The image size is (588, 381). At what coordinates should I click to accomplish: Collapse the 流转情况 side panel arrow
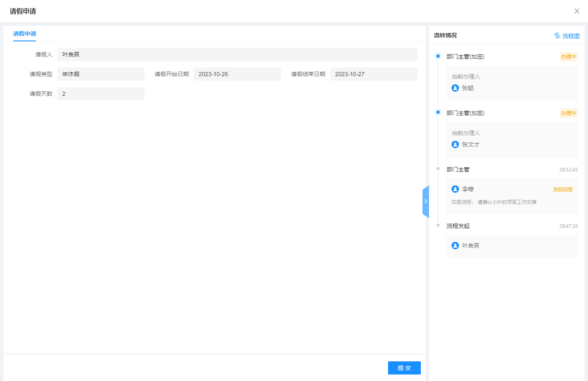pyautogui.click(x=425, y=201)
